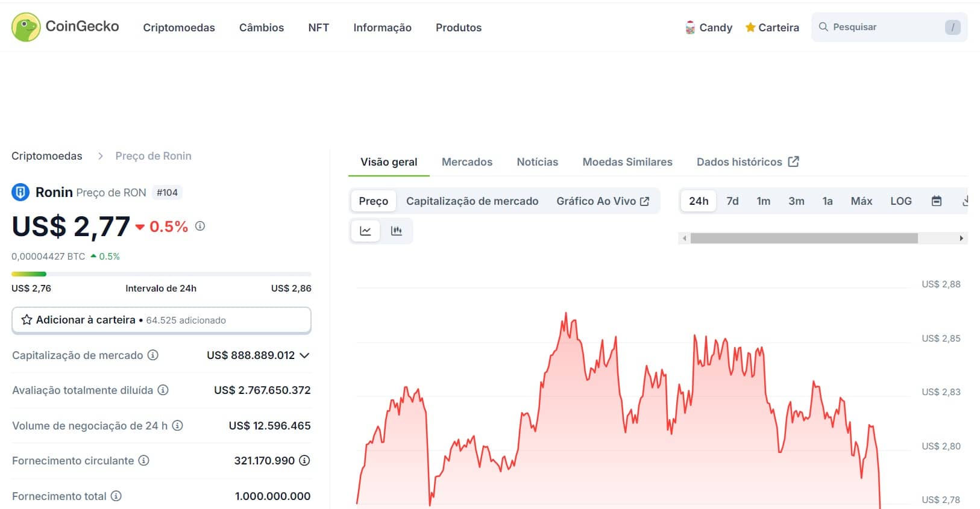Image resolution: width=980 pixels, height=509 pixels.
Task: Show info for Avaliação totalmente diluída
Action: [x=163, y=390]
